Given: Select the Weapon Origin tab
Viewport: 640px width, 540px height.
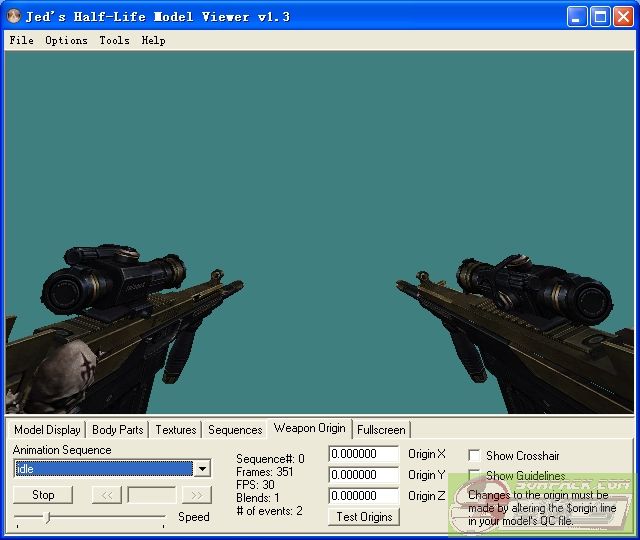Looking at the screenshot, I should [309, 428].
